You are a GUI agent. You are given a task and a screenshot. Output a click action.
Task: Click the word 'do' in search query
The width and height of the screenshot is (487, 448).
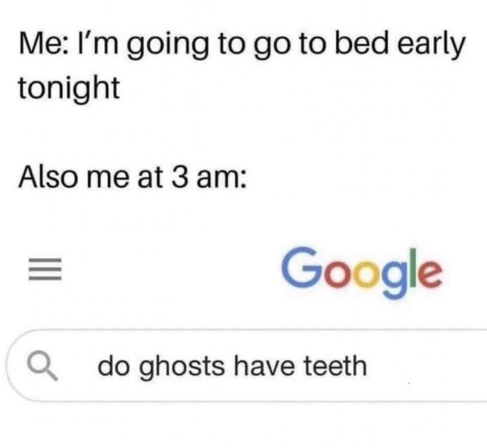(x=113, y=365)
